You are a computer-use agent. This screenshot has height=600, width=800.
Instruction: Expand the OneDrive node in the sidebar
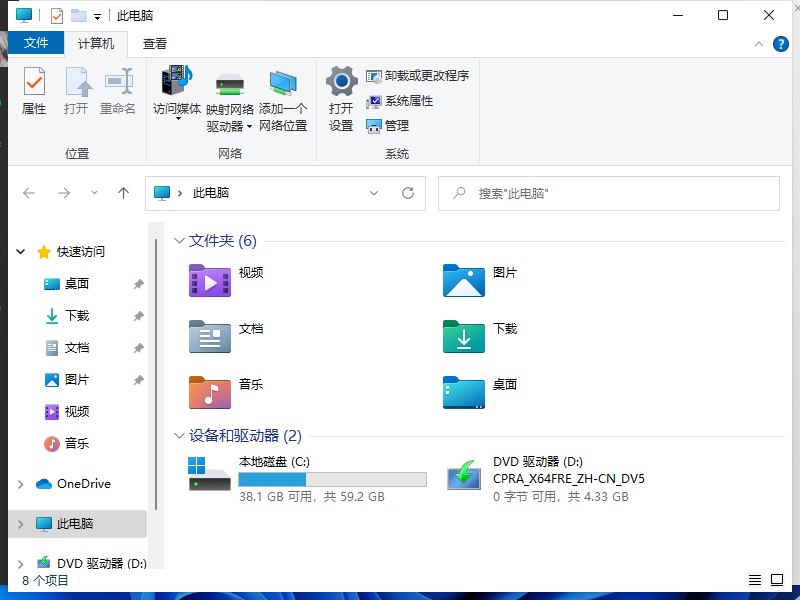tap(20, 484)
